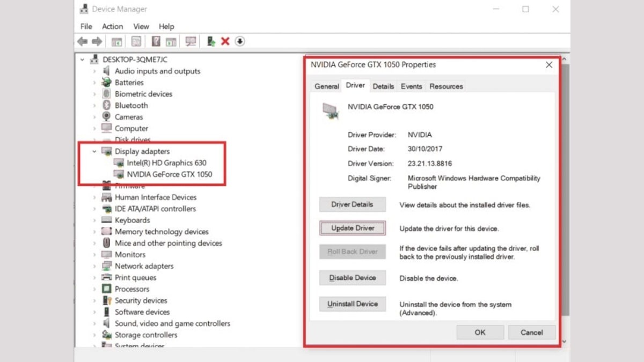Switch to the General tab
Screen dimensions: 644x362
(327, 86)
